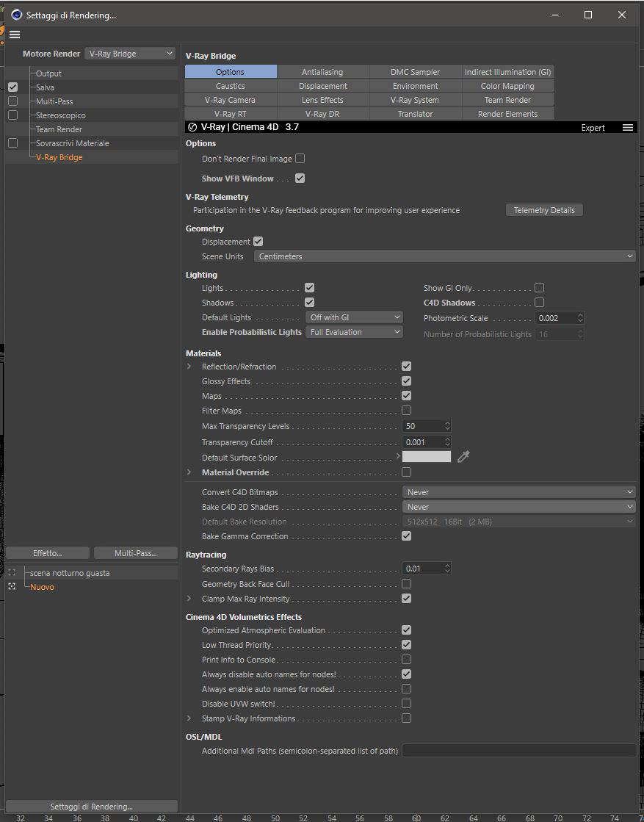Enable Disable UVW switch checkbox
Image resolution: width=644 pixels, height=822 pixels.
[x=406, y=703]
